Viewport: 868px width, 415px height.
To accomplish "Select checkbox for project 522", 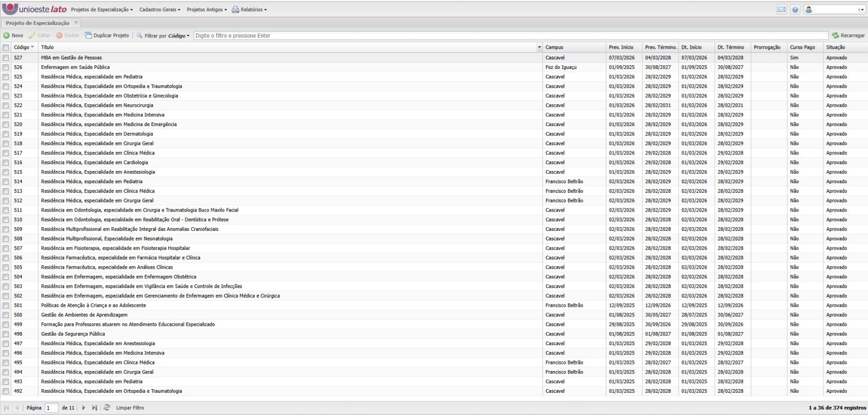I will pos(6,105).
